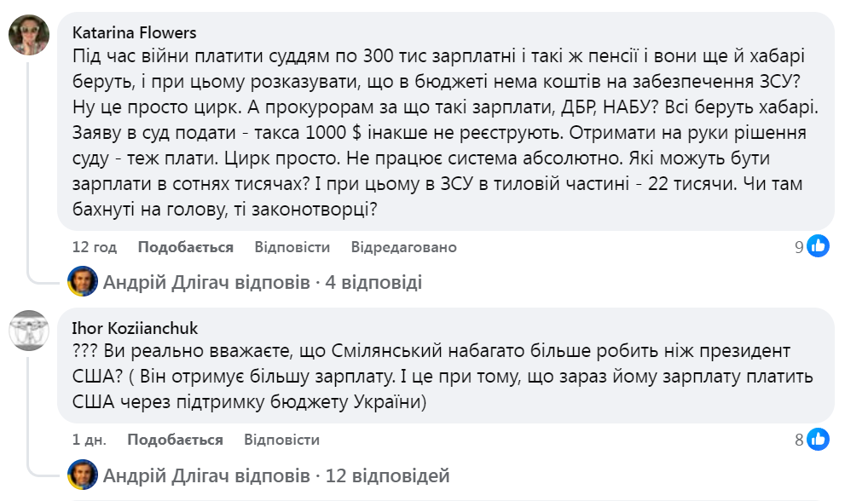
Task: Open Katarina Flowers' profile name link
Action: pos(135,33)
